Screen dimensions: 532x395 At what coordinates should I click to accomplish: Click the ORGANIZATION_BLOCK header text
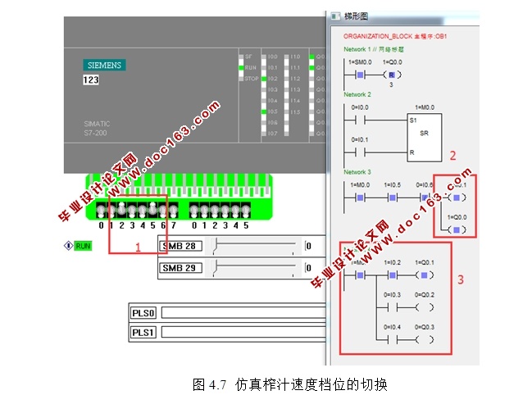pos(395,36)
